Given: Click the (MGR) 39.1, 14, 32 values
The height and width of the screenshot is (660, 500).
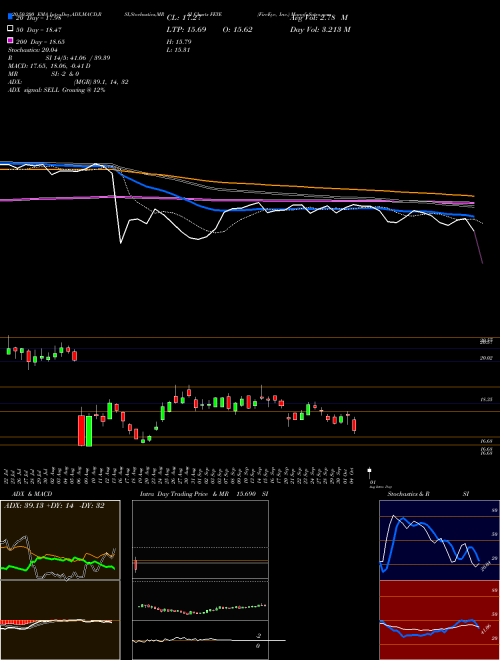Looking at the screenshot, I should [x=101, y=82].
